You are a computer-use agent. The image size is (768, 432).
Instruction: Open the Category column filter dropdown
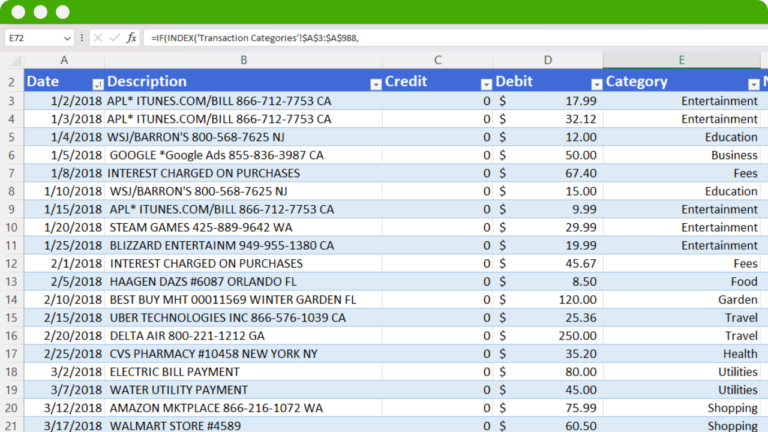pos(754,83)
